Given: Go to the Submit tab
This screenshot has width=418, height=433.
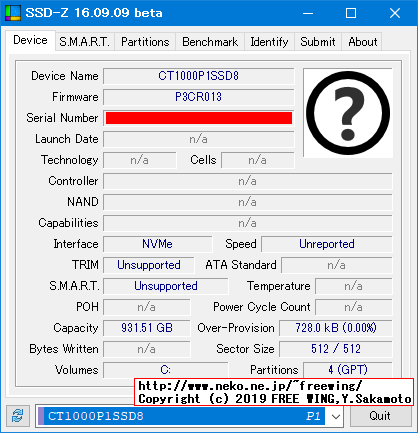Looking at the screenshot, I should 318,42.
